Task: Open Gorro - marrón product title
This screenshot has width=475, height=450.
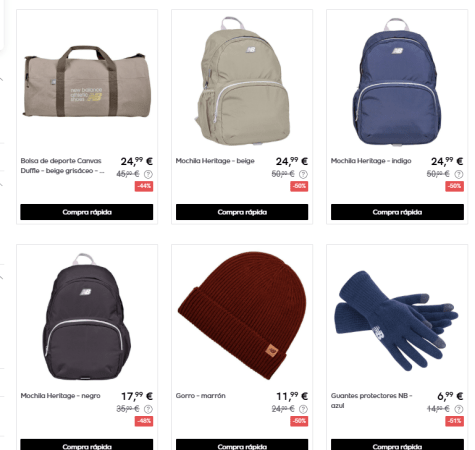Action: tap(201, 396)
